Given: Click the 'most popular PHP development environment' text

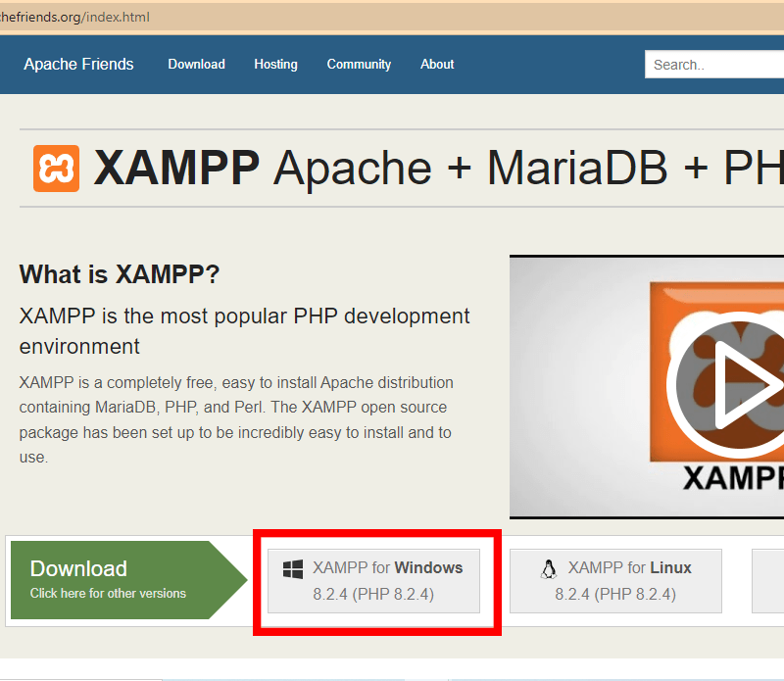Looking at the screenshot, I should click(x=244, y=331).
